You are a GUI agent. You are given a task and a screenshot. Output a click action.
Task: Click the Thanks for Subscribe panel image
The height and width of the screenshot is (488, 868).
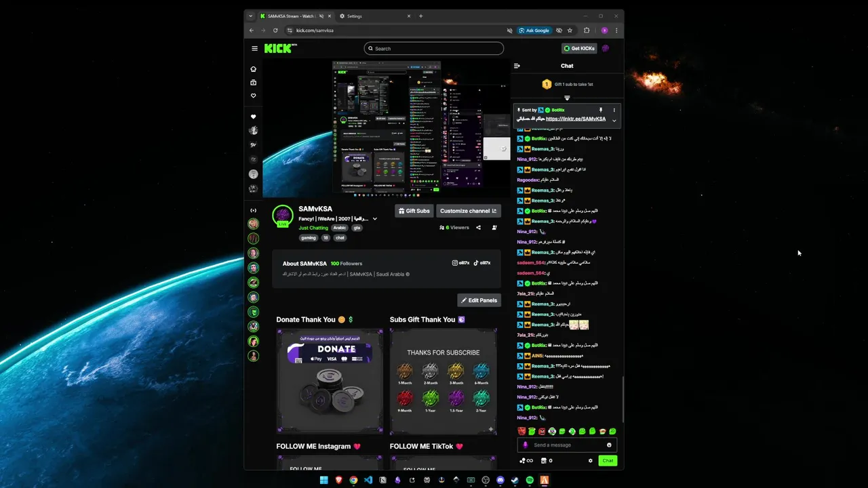[443, 381]
